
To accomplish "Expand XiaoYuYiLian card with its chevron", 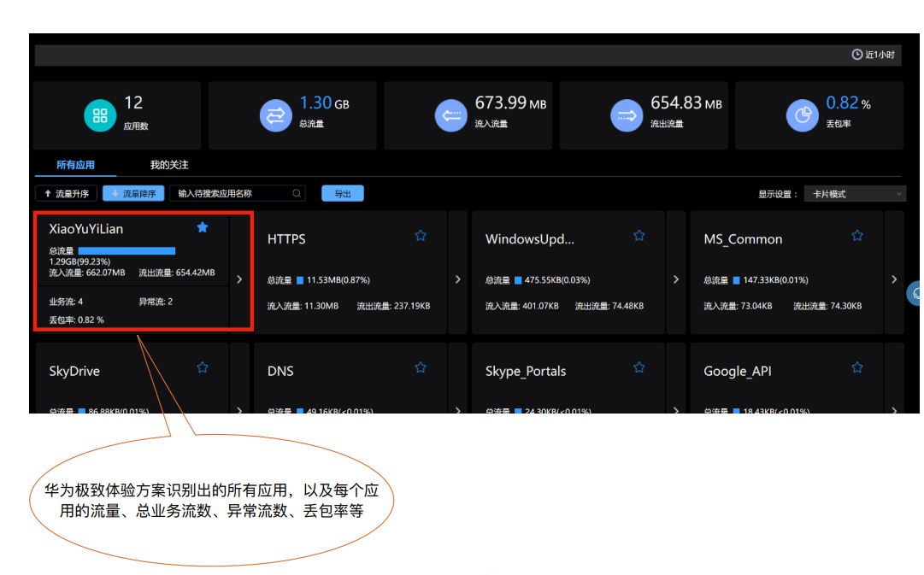I will (x=239, y=279).
